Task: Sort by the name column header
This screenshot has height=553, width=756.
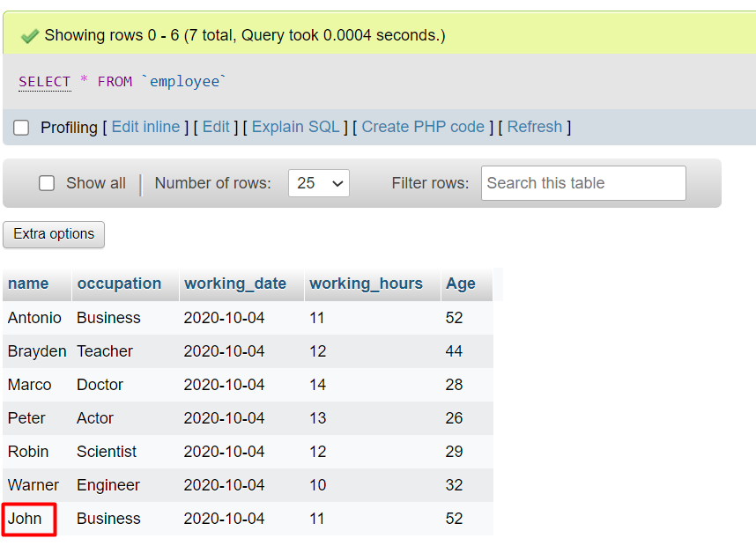Action: click(28, 284)
